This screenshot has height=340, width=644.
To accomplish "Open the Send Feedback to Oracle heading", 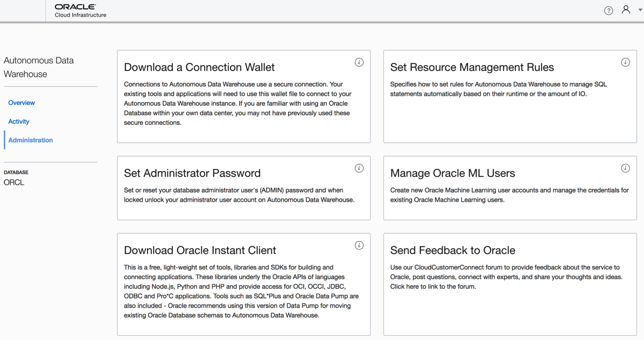I will [453, 250].
